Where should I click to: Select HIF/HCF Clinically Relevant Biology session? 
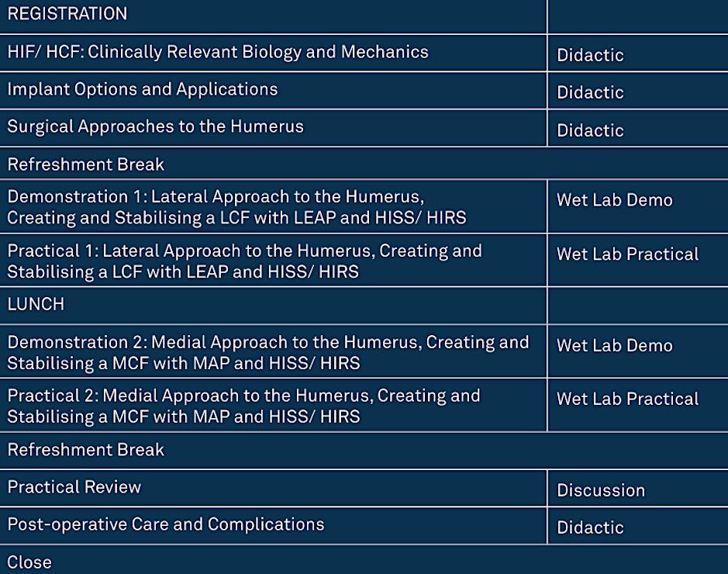218,53
